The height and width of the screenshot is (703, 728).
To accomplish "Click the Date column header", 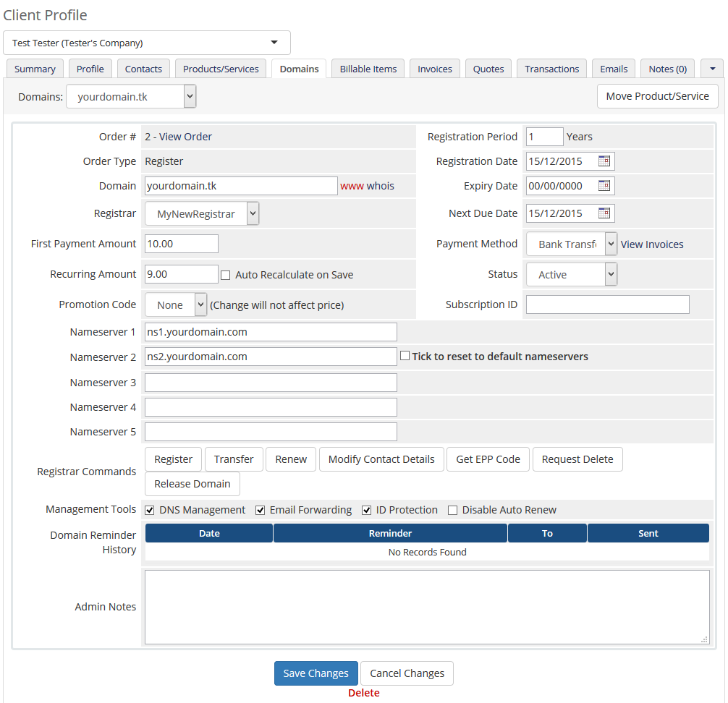I will tap(209, 533).
